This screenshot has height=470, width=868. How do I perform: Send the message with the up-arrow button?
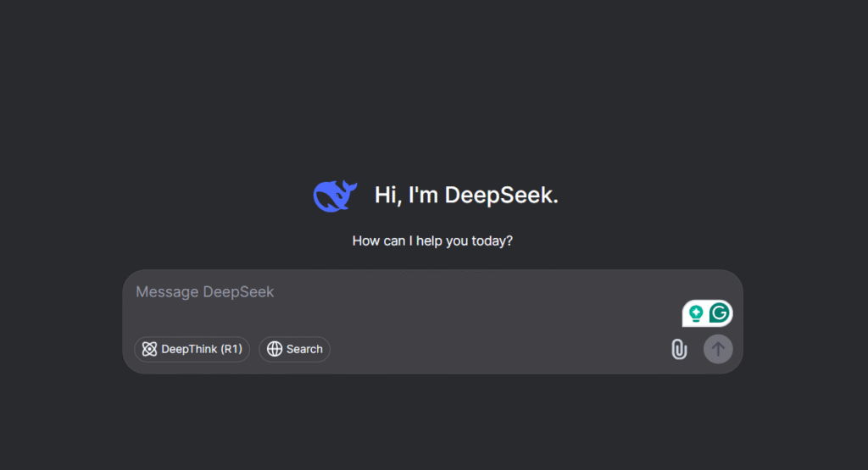[718, 349]
